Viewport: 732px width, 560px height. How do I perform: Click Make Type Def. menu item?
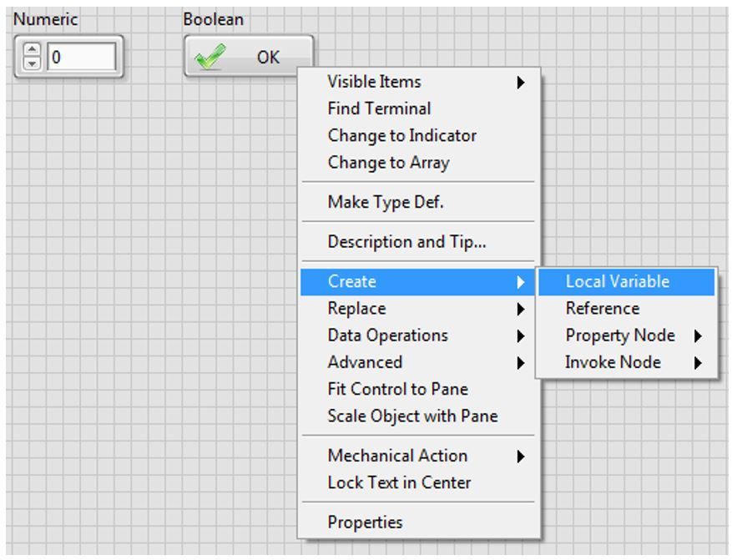click(x=385, y=202)
